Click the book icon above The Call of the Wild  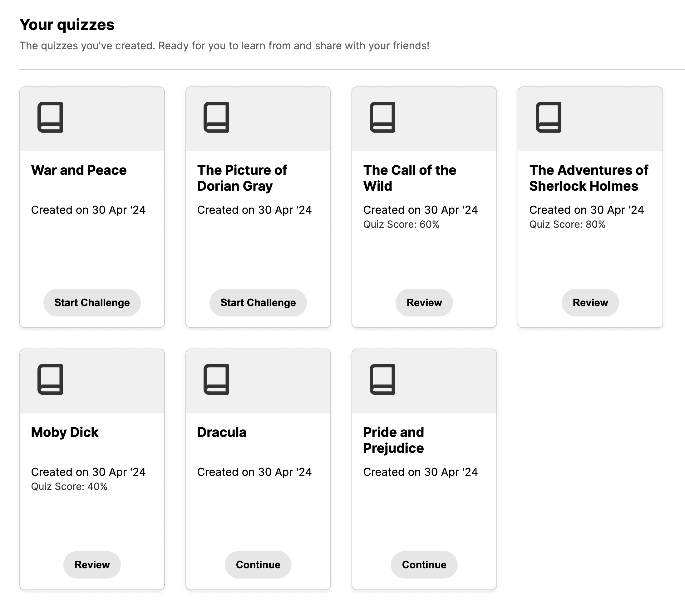tap(382, 117)
